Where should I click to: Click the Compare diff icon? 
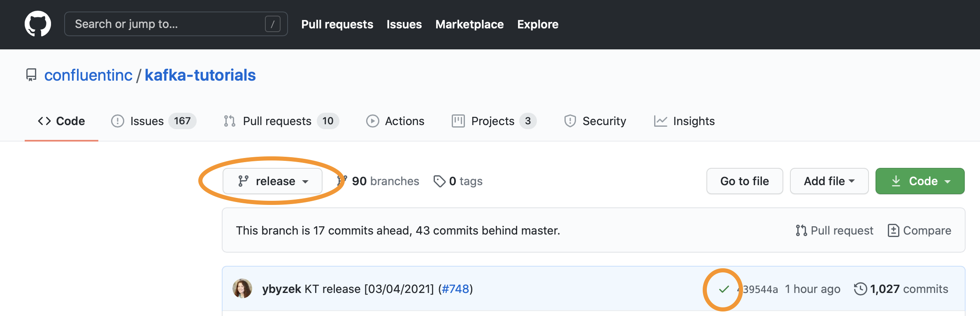click(x=893, y=230)
